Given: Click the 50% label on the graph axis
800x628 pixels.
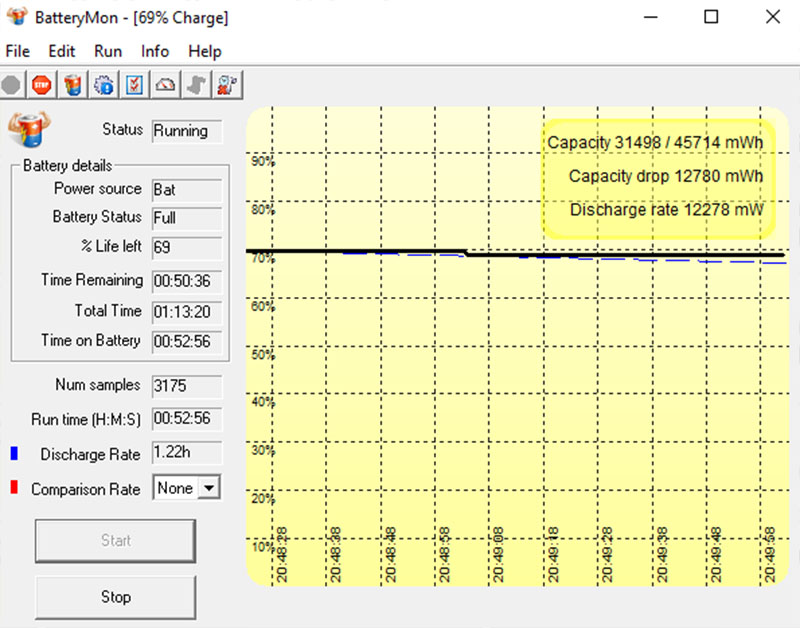Looking at the screenshot, I should coord(263,355).
